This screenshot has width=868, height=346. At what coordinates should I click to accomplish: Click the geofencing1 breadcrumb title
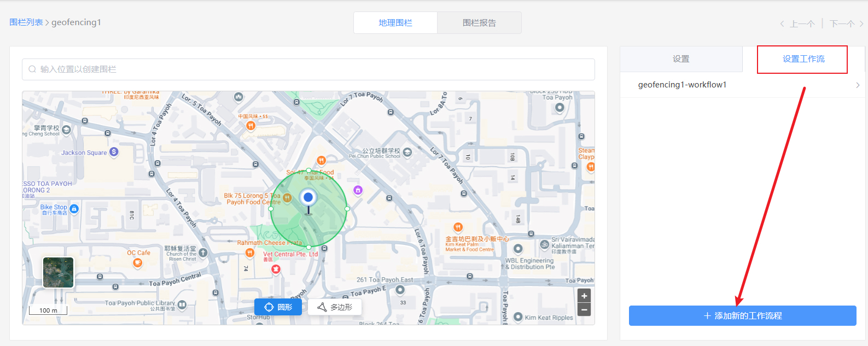pyautogui.click(x=76, y=22)
